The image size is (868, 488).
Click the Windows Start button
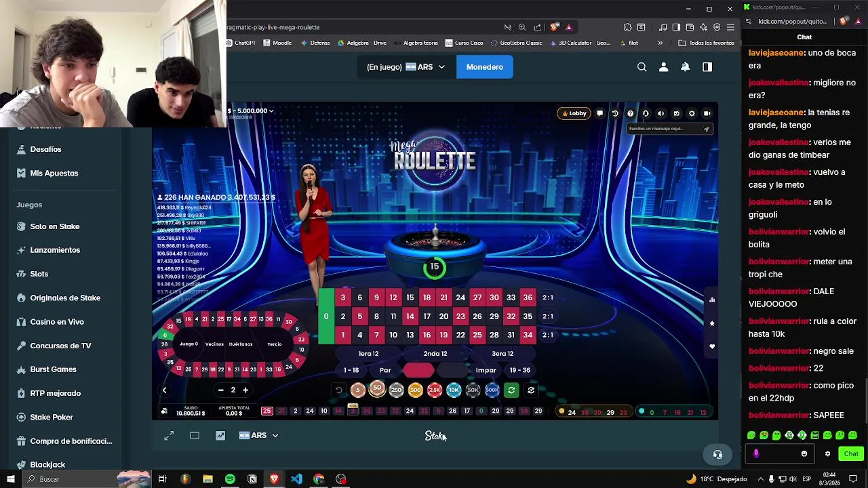point(10,479)
